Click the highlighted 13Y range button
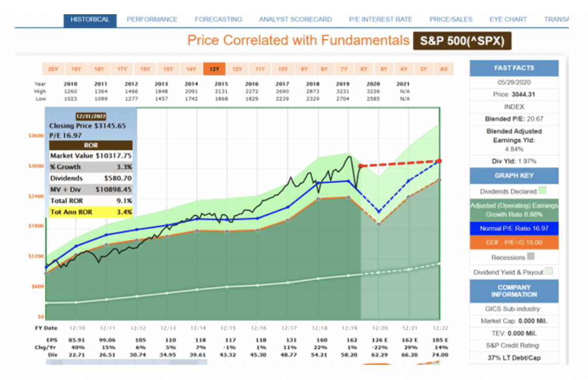The image size is (588, 380). [214, 69]
